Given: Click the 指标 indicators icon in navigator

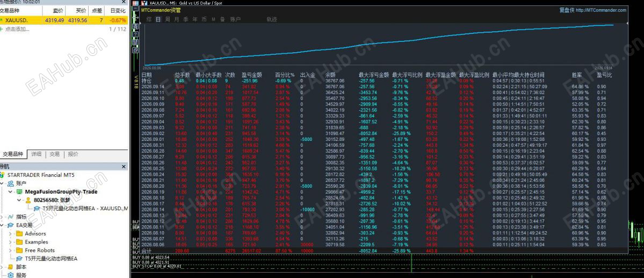Looking at the screenshot, I should point(11,217).
